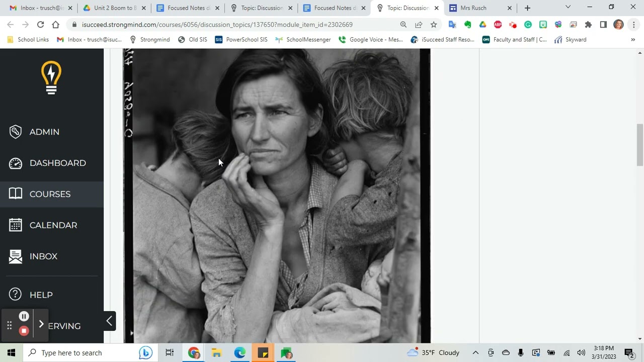The image size is (644, 362).
Task: Open the iSucceed Staff Resources bookmark
Action: (443, 40)
